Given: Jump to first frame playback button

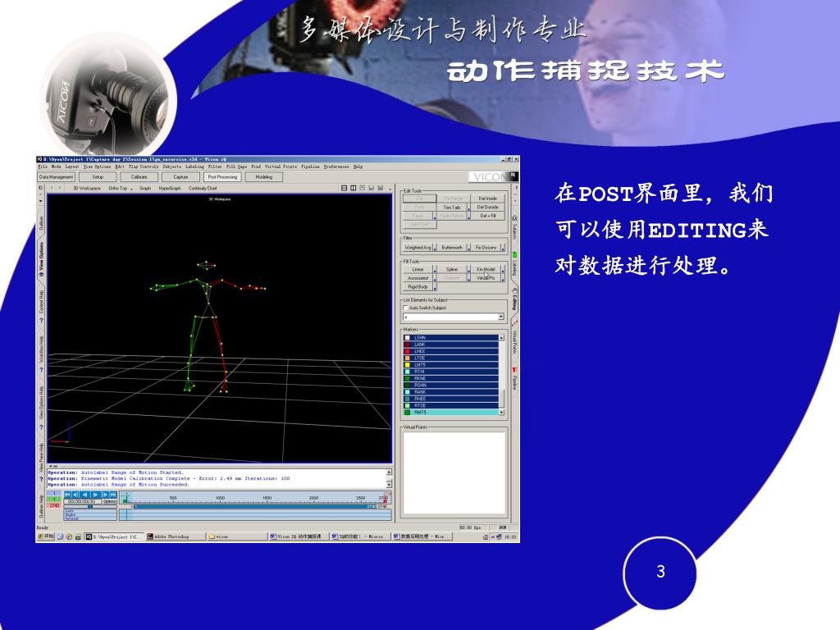Looking at the screenshot, I should click(67, 495).
